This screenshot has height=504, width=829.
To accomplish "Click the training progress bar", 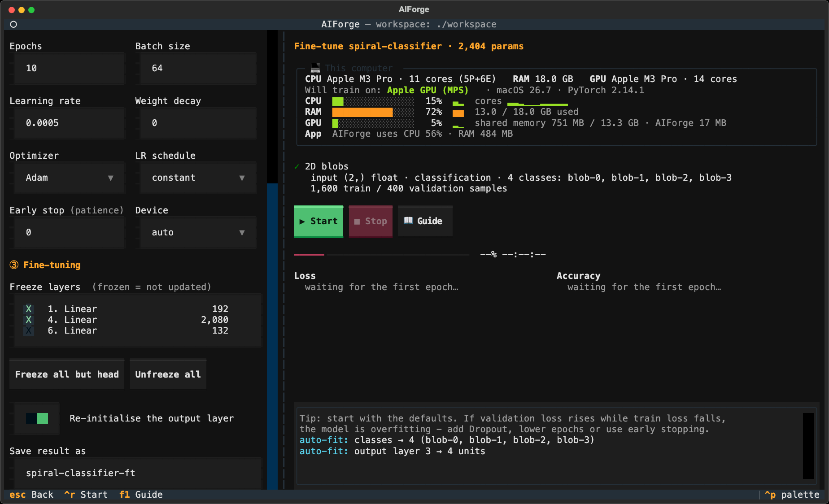I will pyautogui.click(x=381, y=255).
